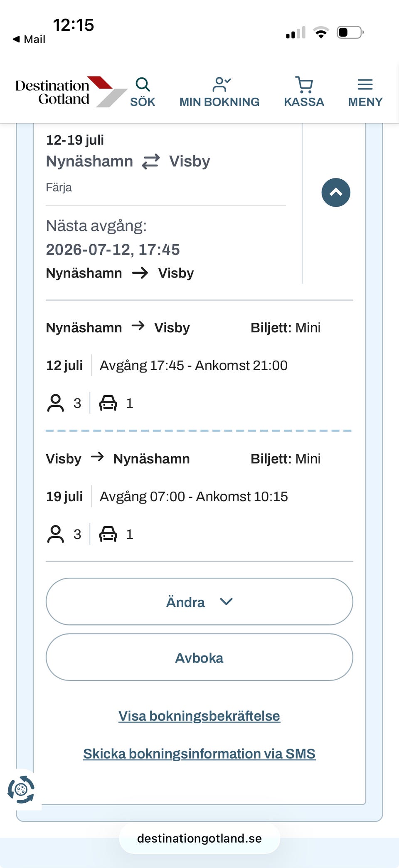Open MIN BOKNING in the header
399x868 pixels.
pyautogui.click(x=219, y=92)
